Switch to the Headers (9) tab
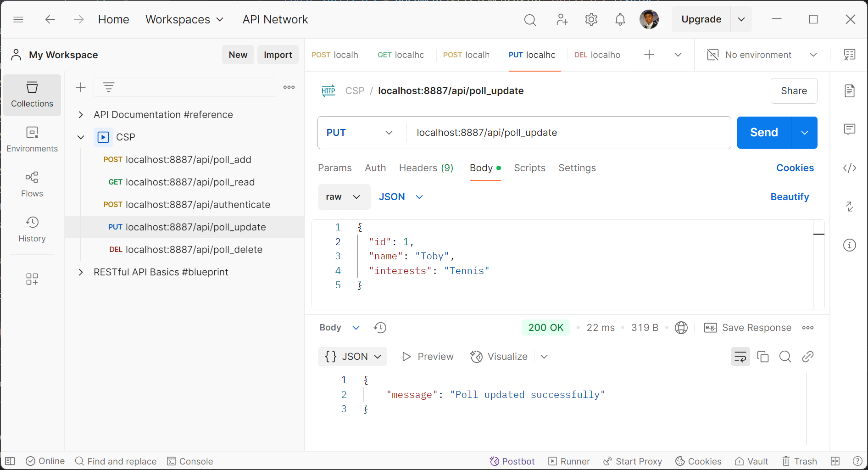Image resolution: width=868 pixels, height=470 pixels. [426, 168]
